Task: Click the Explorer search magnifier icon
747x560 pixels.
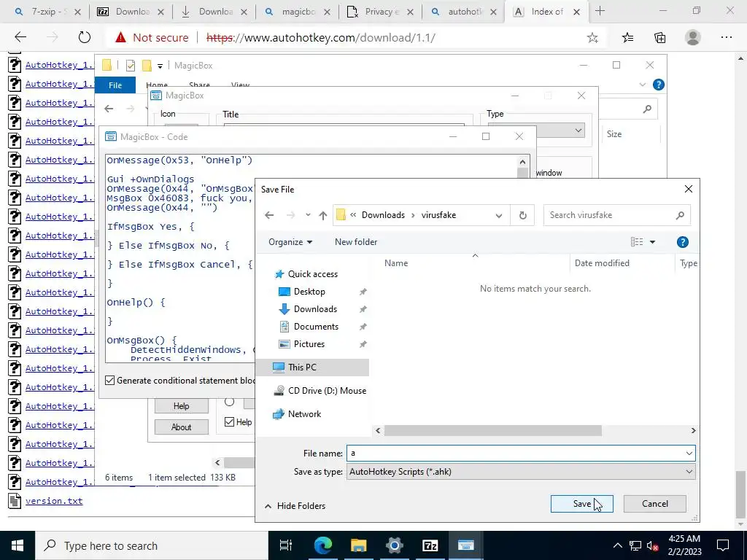Action: [x=647, y=109]
